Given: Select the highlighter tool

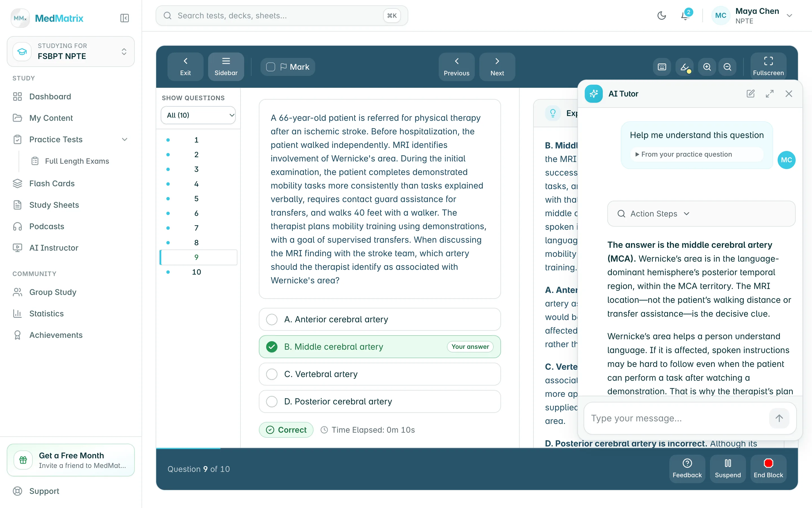Looking at the screenshot, I should click(x=685, y=67).
